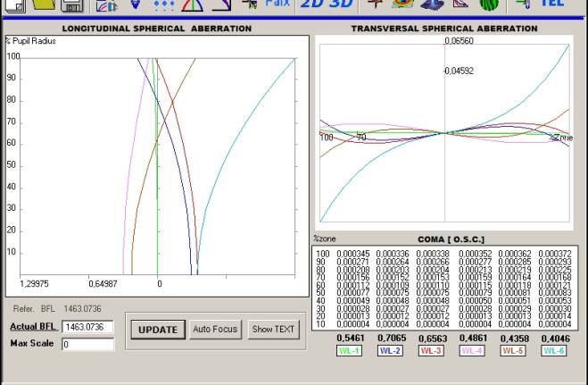Click the TEL toolbar button
588x385 pixels.
(552, 4)
